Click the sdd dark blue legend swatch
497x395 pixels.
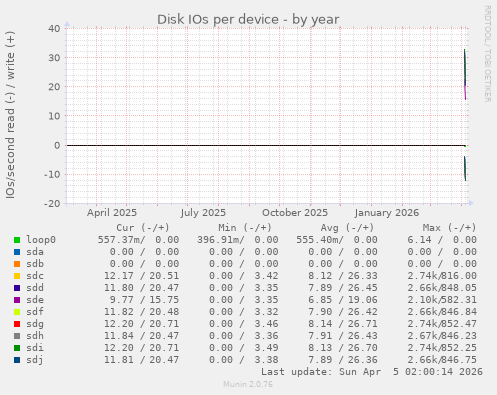tap(17, 288)
